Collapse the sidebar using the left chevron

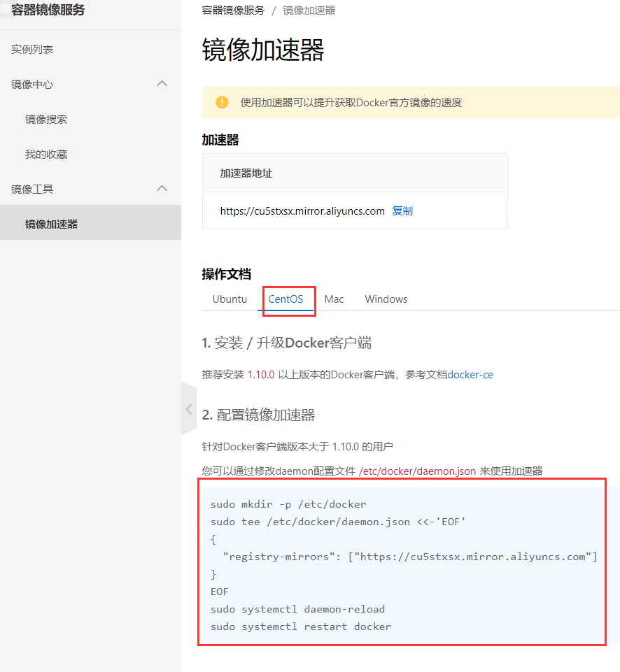coord(189,409)
